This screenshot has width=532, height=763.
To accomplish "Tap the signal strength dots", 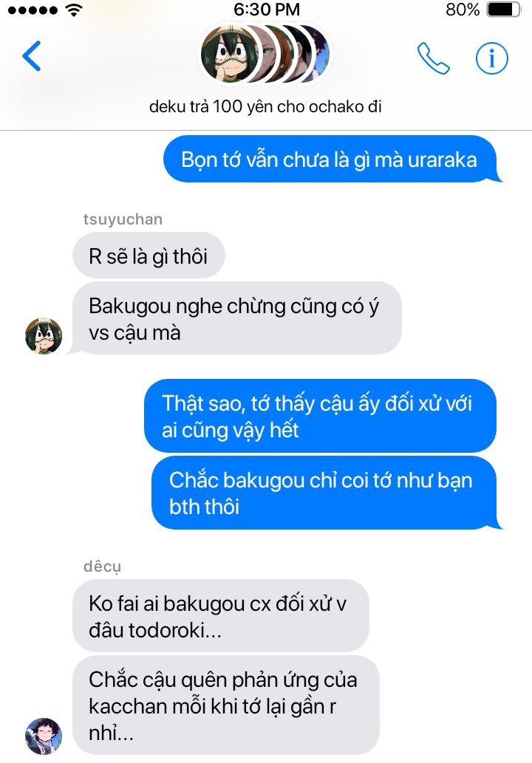I will [x=33, y=10].
